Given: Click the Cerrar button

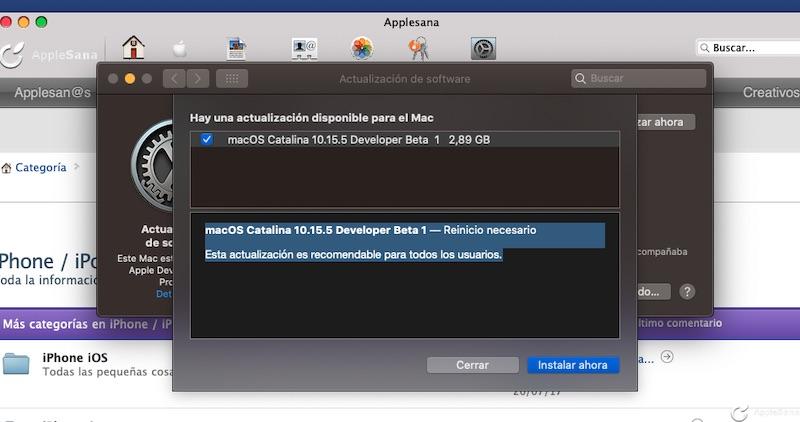Looking at the screenshot, I should point(472,365).
